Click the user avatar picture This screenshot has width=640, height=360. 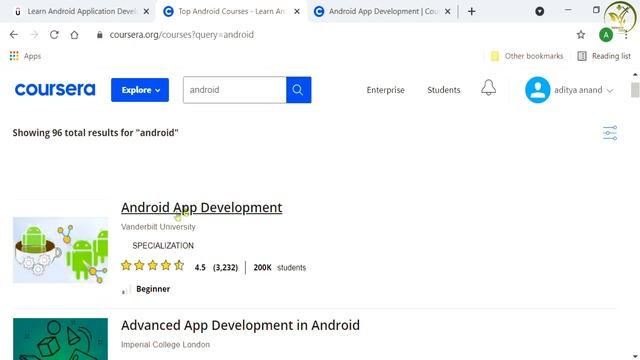pyautogui.click(x=537, y=90)
